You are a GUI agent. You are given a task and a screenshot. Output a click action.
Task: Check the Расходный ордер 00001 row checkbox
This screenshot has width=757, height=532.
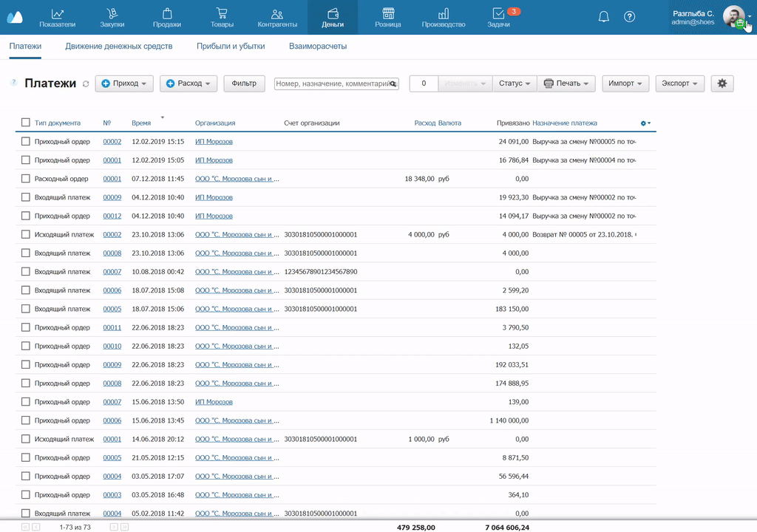[26, 179]
